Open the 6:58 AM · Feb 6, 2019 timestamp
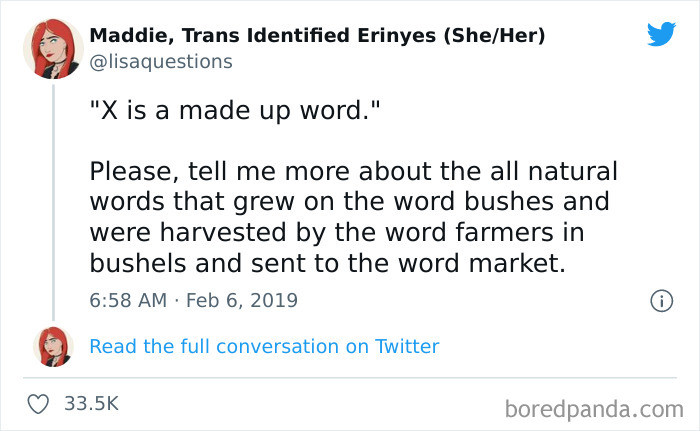This screenshot has height=431, width=700. click(193, 300)
